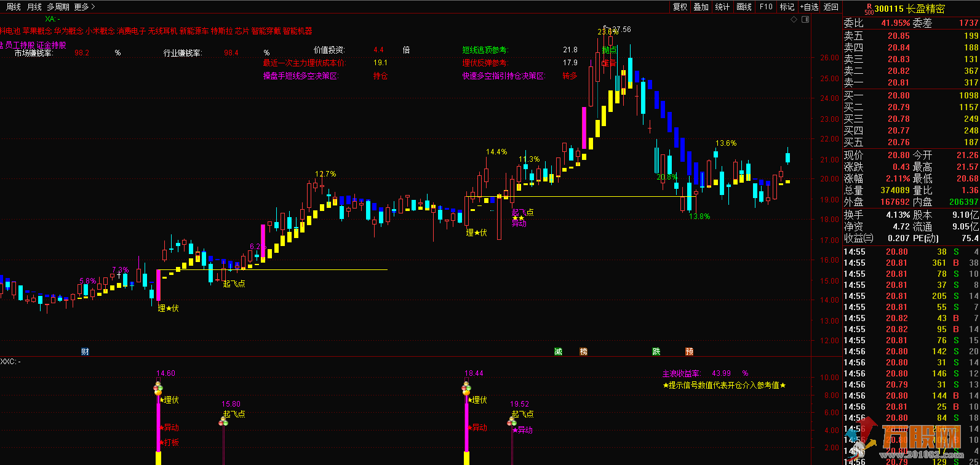Click 小米概念 concept tag
Image resolution: width=980 pixels, height=465 pixels.
coord(100,30)
